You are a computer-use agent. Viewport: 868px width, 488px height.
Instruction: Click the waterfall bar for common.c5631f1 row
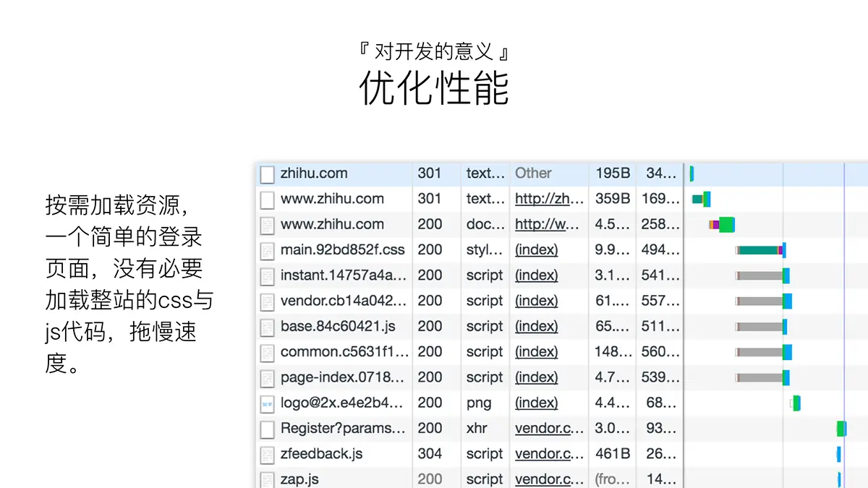pos(764,352)
